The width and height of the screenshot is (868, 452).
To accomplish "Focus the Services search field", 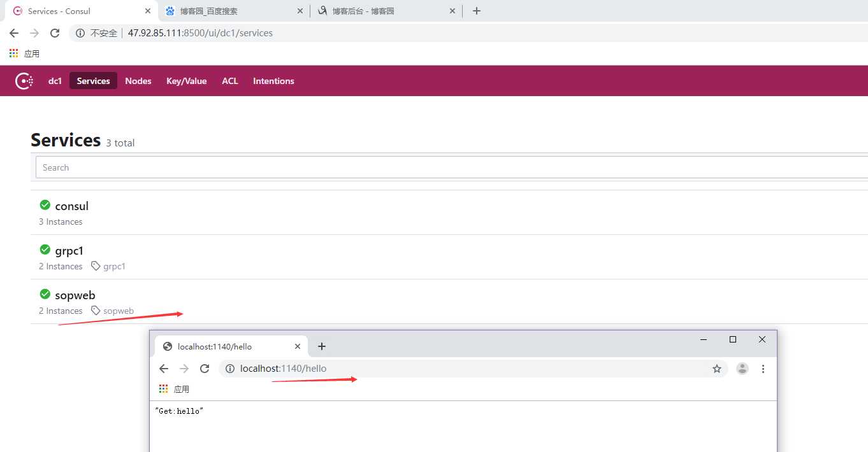I will [451, 167].
